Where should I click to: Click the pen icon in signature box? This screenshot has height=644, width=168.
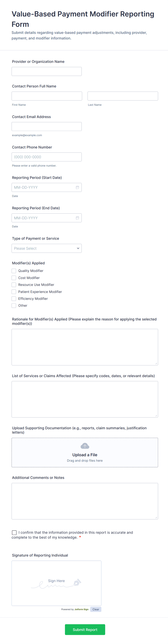pyautogui.click(x=77, y=582)
